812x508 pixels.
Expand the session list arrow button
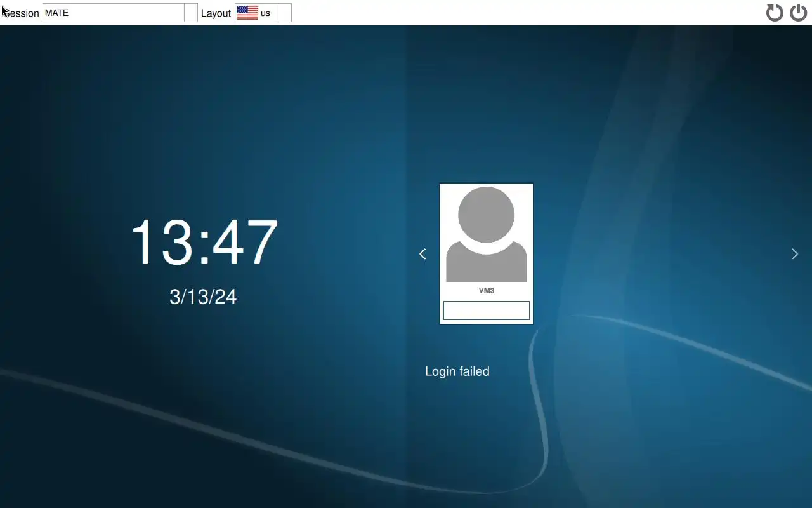191,13
